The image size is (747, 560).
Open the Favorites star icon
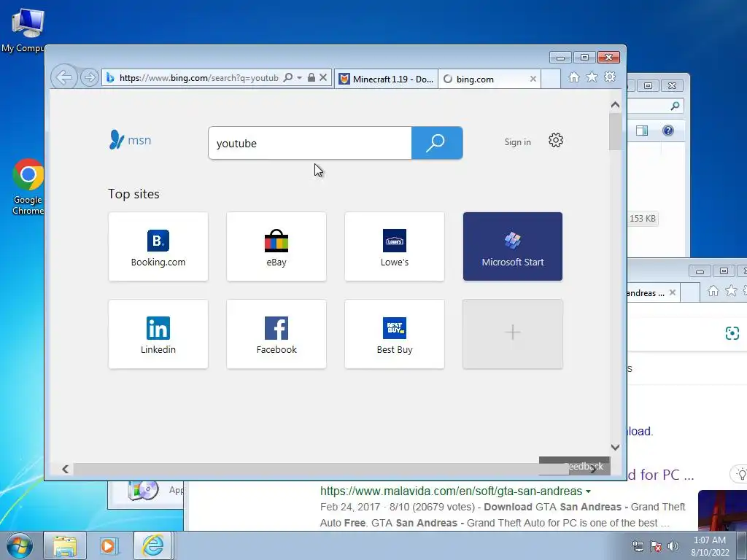pyautogui.click(x=592, y=77)
